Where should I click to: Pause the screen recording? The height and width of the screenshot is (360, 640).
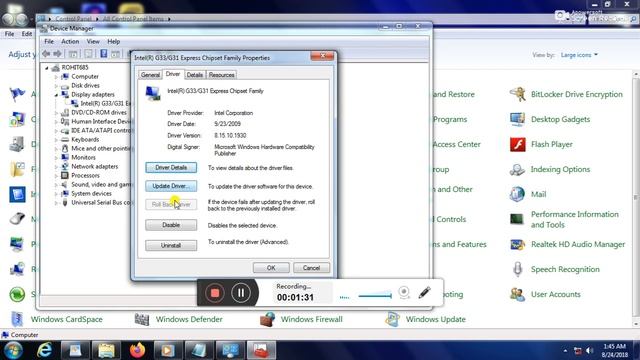click(241, 293)
